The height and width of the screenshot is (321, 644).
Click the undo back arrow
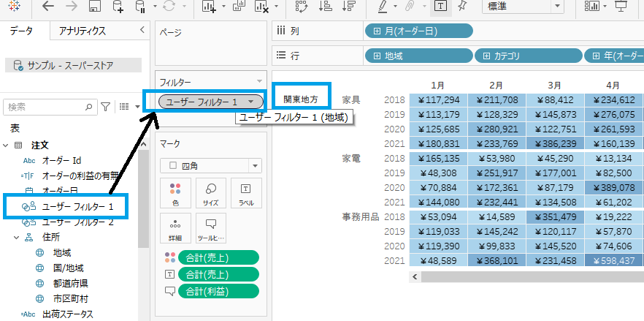[48, 7]
